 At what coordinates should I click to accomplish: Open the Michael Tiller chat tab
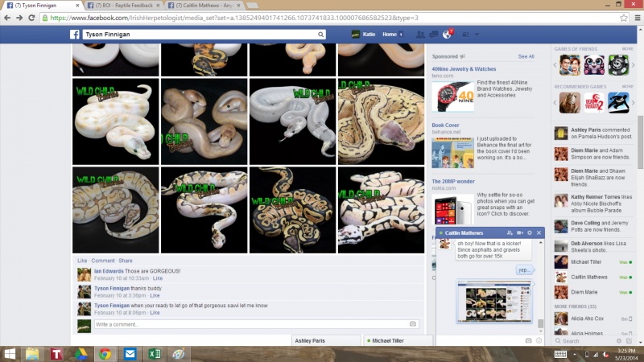(x=398, y=340)
